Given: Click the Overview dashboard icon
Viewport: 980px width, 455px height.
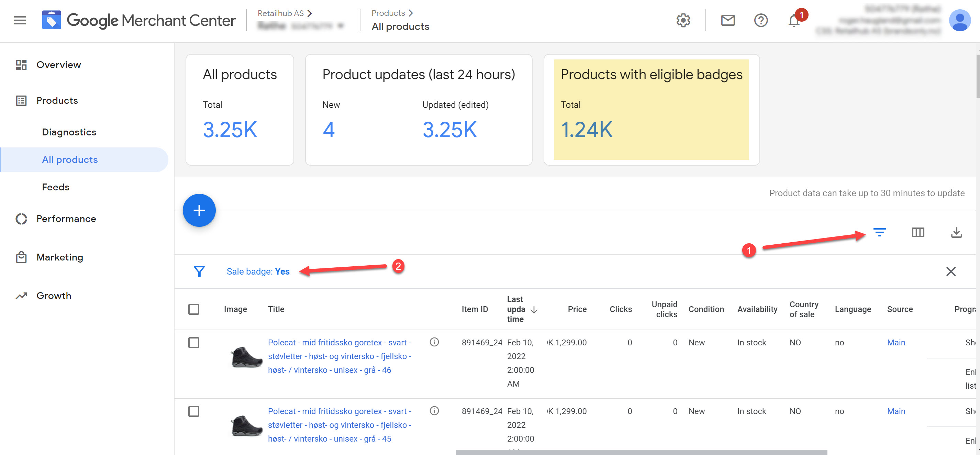Looking at the screenshot, I should pyautogui.click(x=21, y=65).
